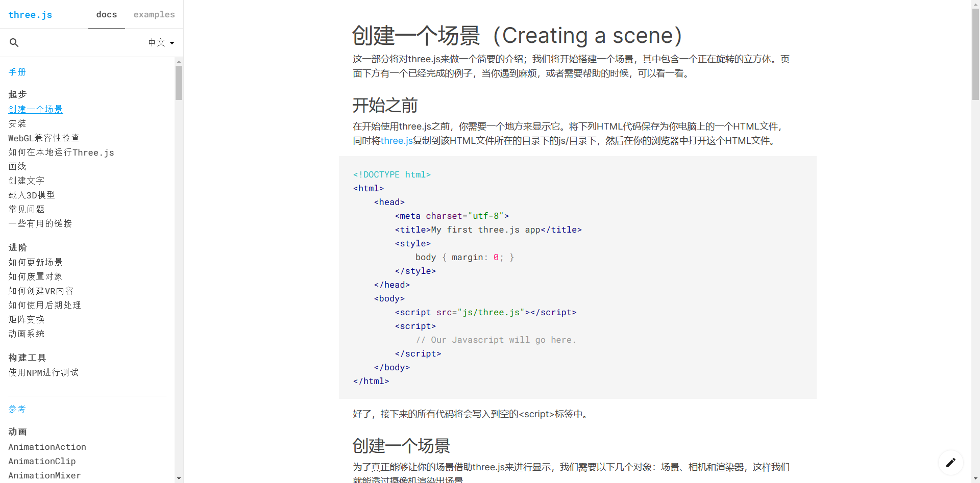
Task: Click the 进阶 group heading
Action: tap(17, 247)
